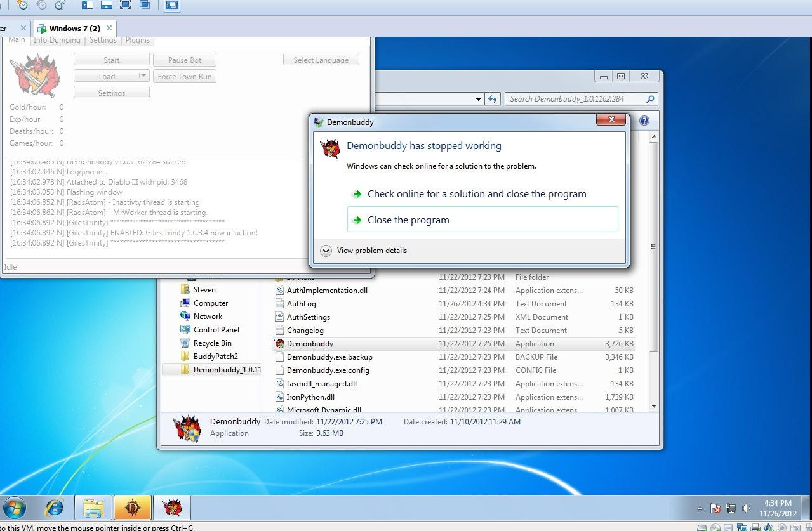
Task: Show hidden tray icons arrow
Action: 700,508
